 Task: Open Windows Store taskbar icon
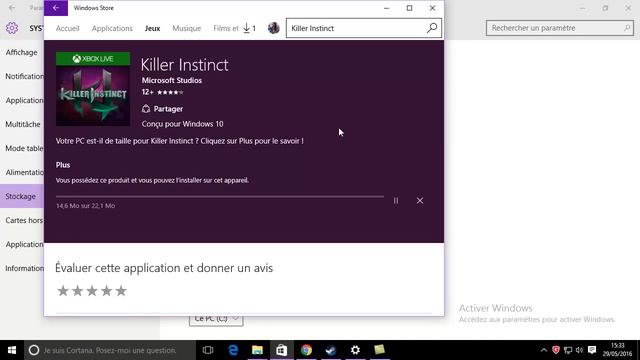(x=282, y=350)
